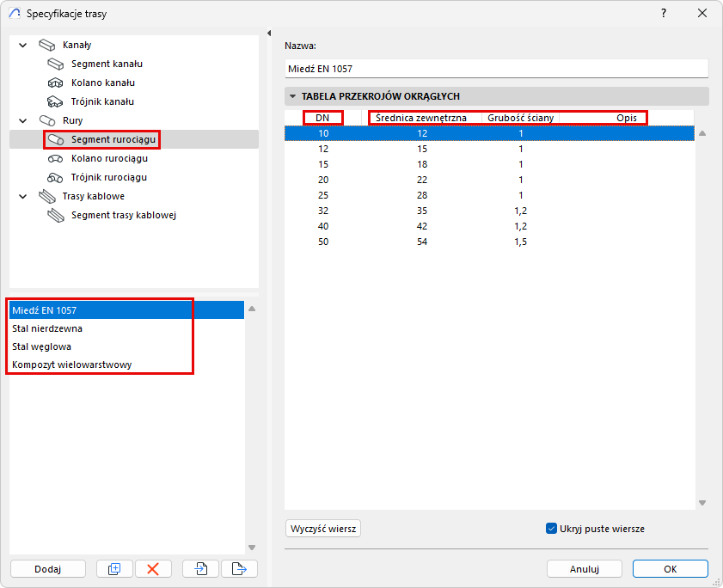Select the DN 32 table row
The height and width of the screenshot is (588, 723).
tap(489, 211)
